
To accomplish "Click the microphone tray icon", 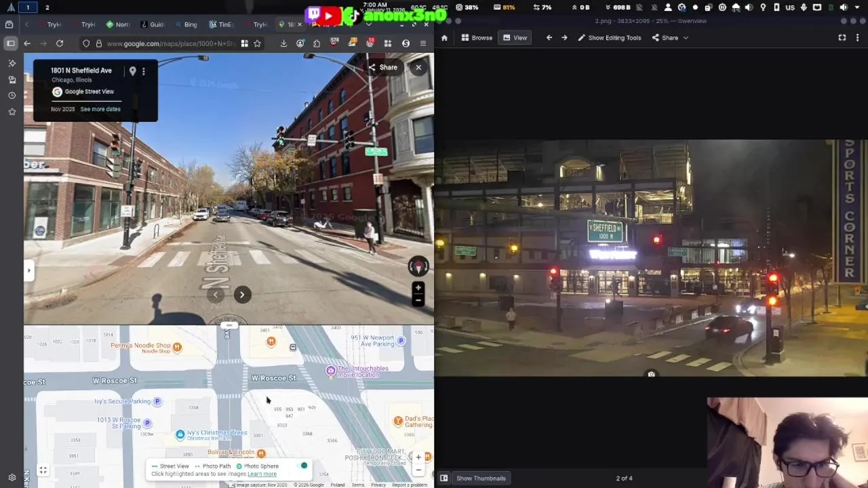I will coord(804,7).
